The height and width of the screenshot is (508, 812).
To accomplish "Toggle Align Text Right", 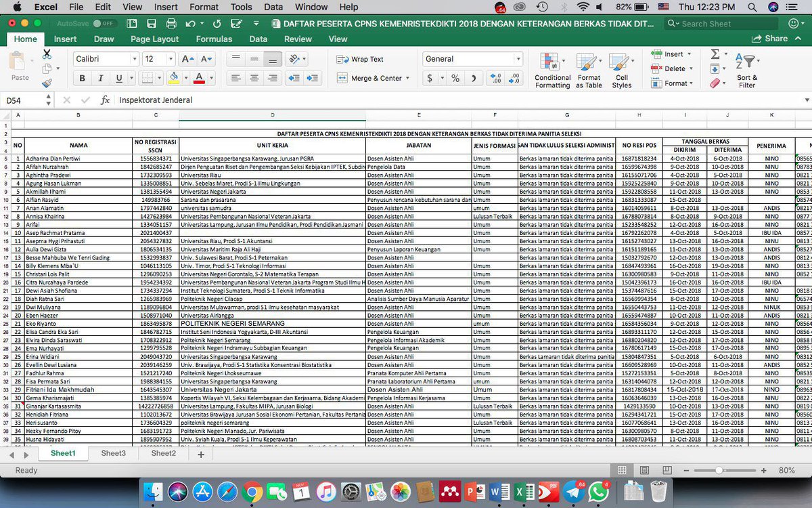I will (x=272, y=78).
